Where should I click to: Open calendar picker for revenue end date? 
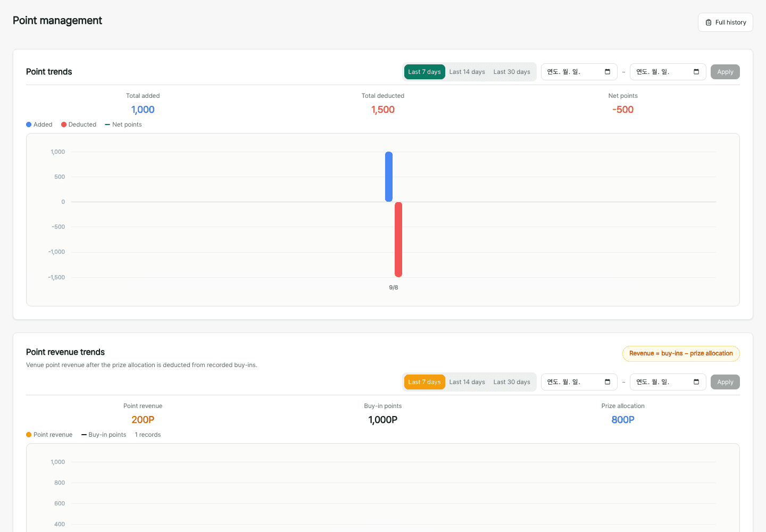point(696,382)
